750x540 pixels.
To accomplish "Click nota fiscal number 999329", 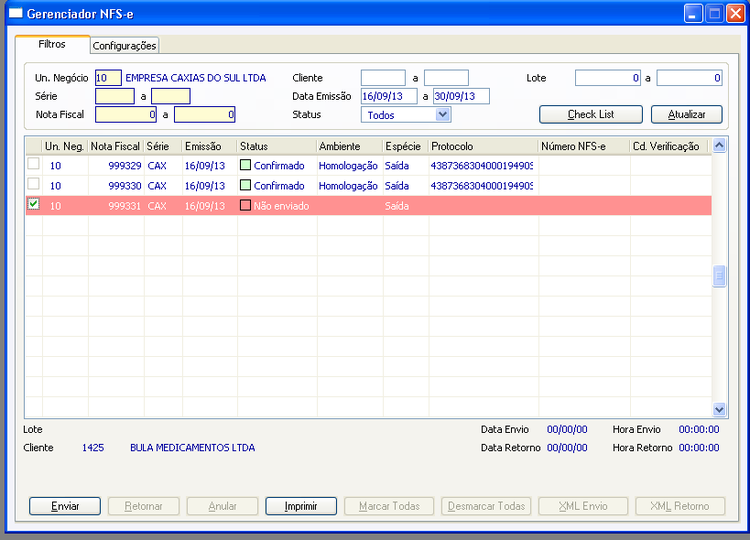I will click(x=124, y=166).
